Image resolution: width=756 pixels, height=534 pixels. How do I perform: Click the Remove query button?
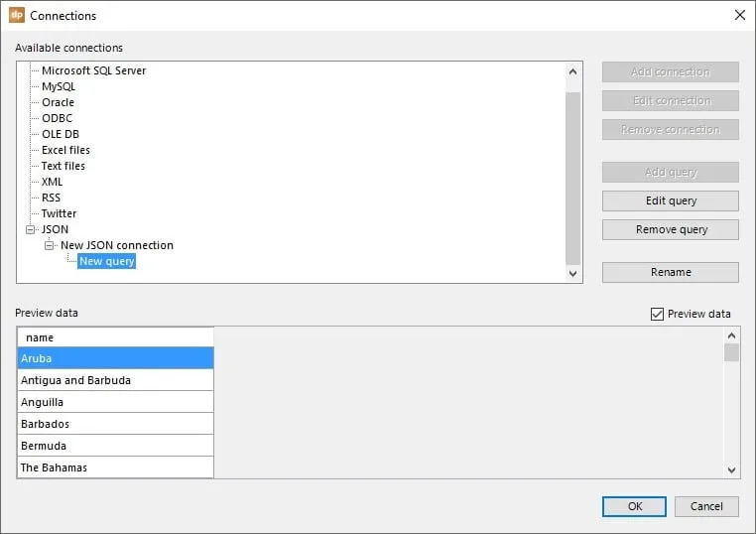point(670,229)
